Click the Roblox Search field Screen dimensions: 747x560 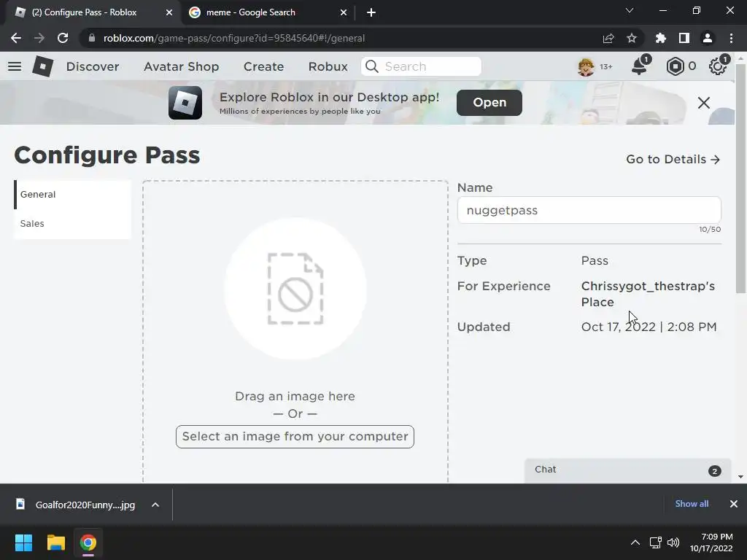point(421,66)
